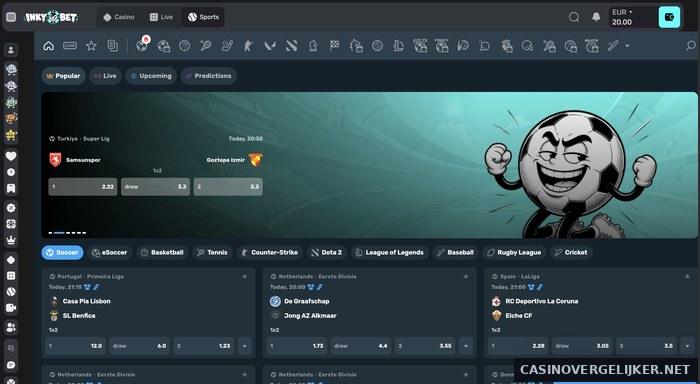Expand more markets for Casa Pia vs Benfica

pyautogui.click(x=245, y=346)
